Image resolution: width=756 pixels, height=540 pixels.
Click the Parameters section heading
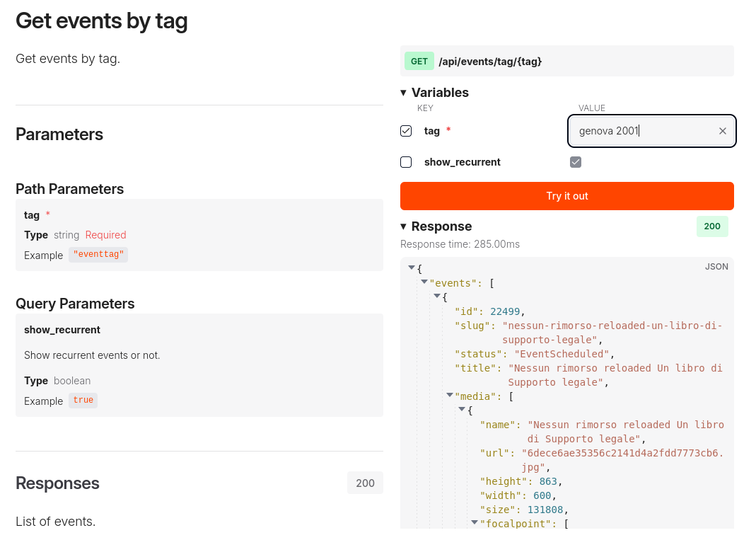[x=59, y=134]
